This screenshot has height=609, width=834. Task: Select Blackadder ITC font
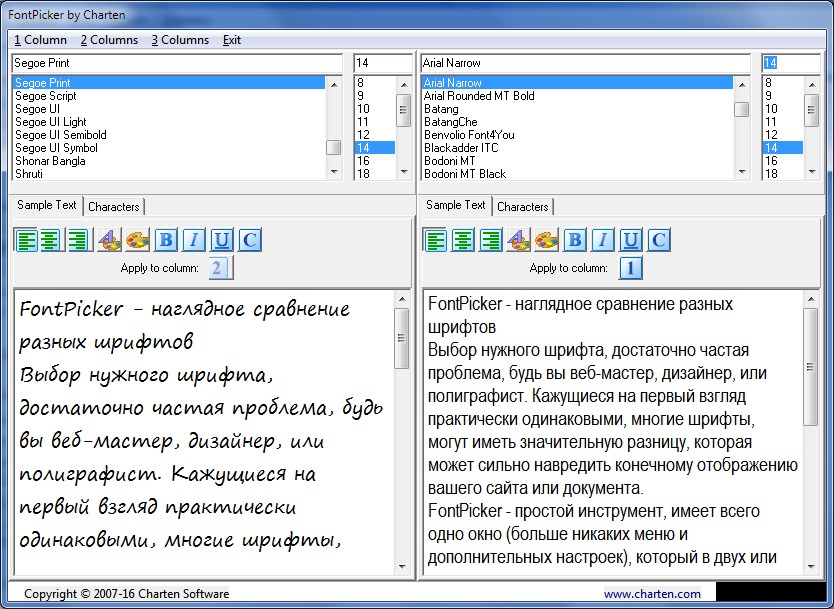tap(577, 148)
